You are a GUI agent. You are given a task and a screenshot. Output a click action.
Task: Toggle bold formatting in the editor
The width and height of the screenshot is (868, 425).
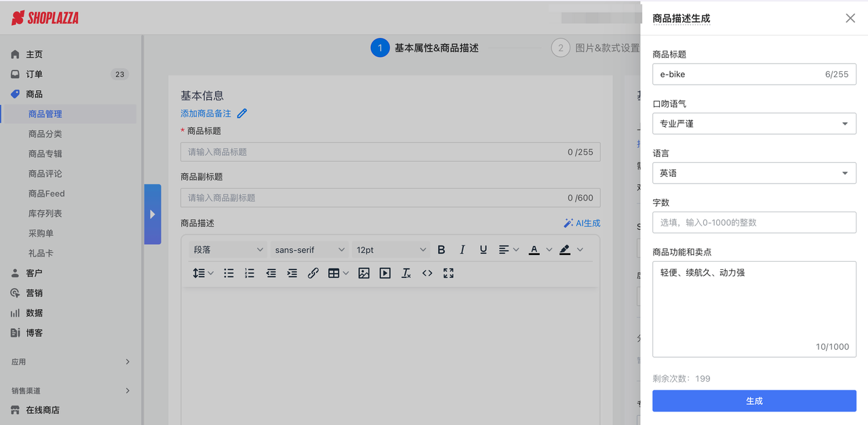[x=441, y=249]
